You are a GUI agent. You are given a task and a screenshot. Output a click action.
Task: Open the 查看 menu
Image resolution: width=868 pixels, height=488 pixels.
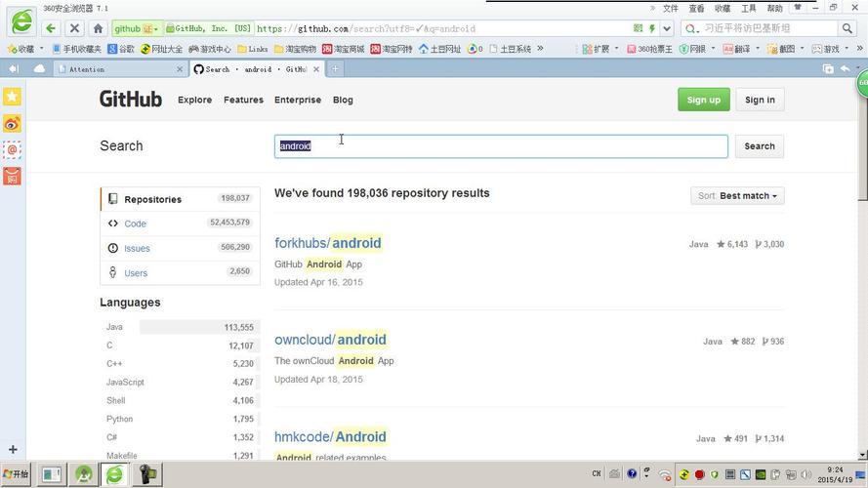(x=696, y=9)
